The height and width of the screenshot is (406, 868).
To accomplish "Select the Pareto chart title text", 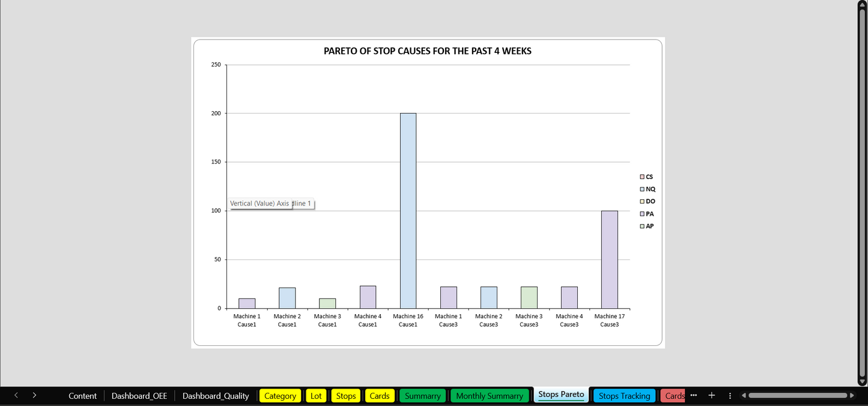I will [x=427, y=51].
